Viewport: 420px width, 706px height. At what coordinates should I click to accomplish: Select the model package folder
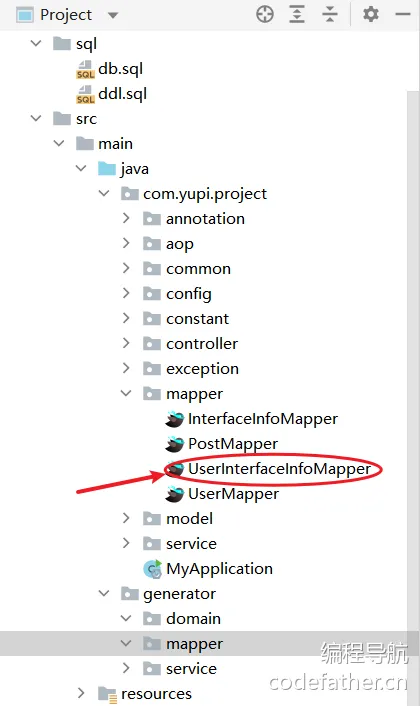(x=189, y=519)
